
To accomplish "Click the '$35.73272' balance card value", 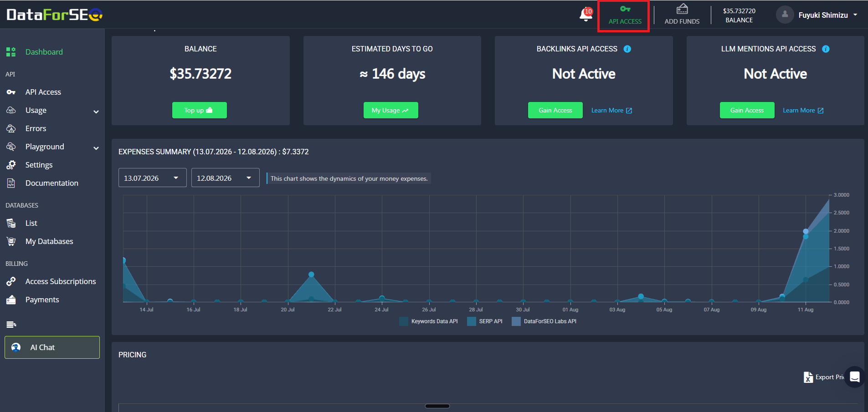I will click(200, 74).
